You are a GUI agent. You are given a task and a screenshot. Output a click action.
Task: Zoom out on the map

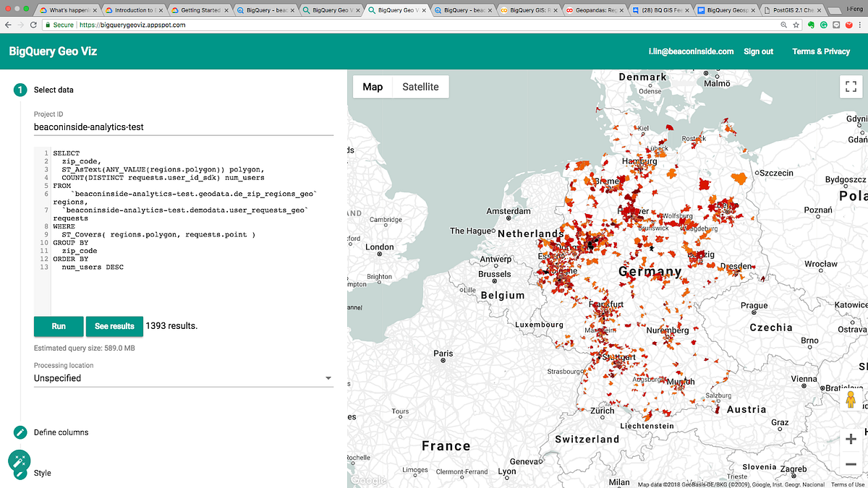click(x=850, y=464)
